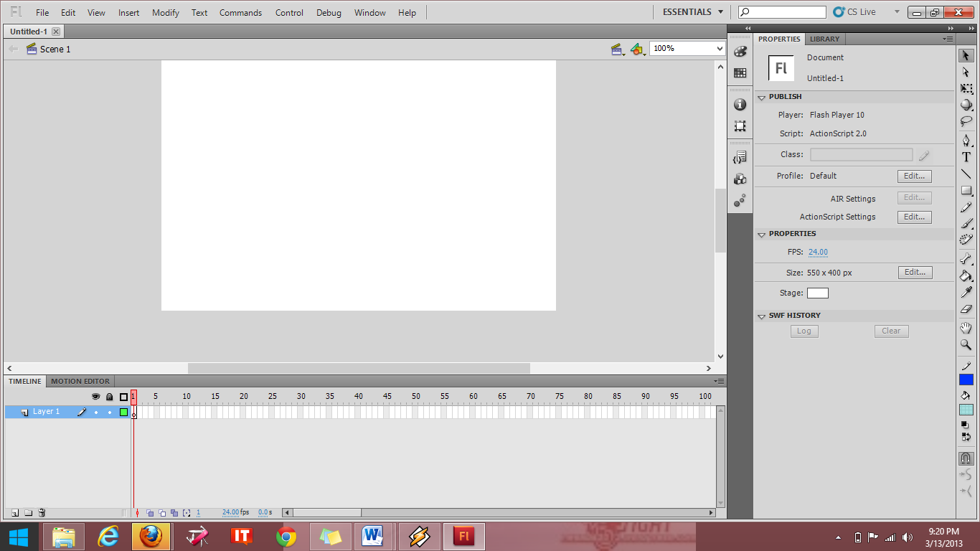Viewport: 980px width, 551px height.
Task: Enable onion skin view in timeline
Action: pyautogui.click(x=150, y=512)
